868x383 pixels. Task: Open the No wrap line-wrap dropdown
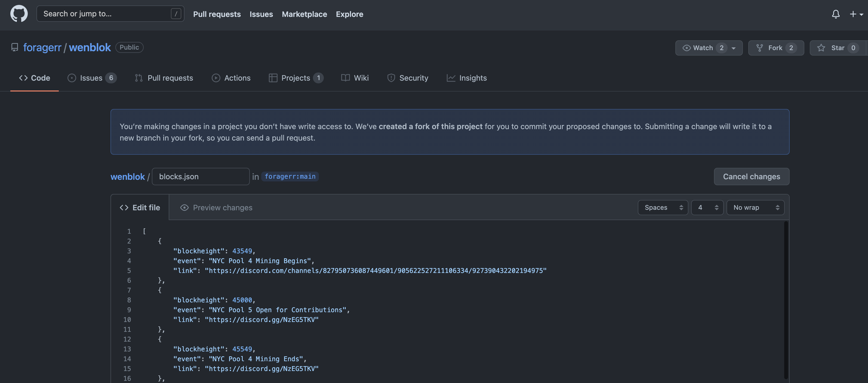(755, 208)
